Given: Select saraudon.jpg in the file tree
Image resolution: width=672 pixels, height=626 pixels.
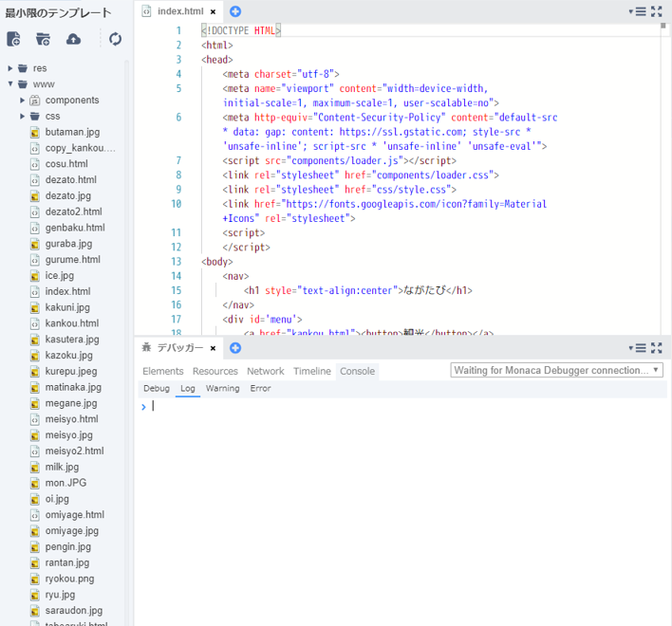Looking at the screenshot, I should pyautogui.click(x=74, y=611).
